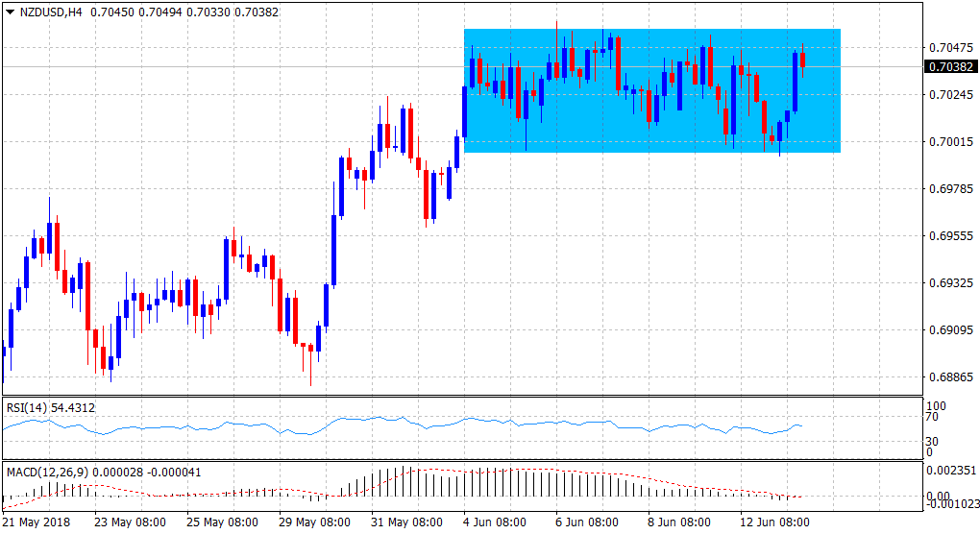This screenshot has height=534, width=980.
Task: Click the last red candle on the chart
Action: 803,60
